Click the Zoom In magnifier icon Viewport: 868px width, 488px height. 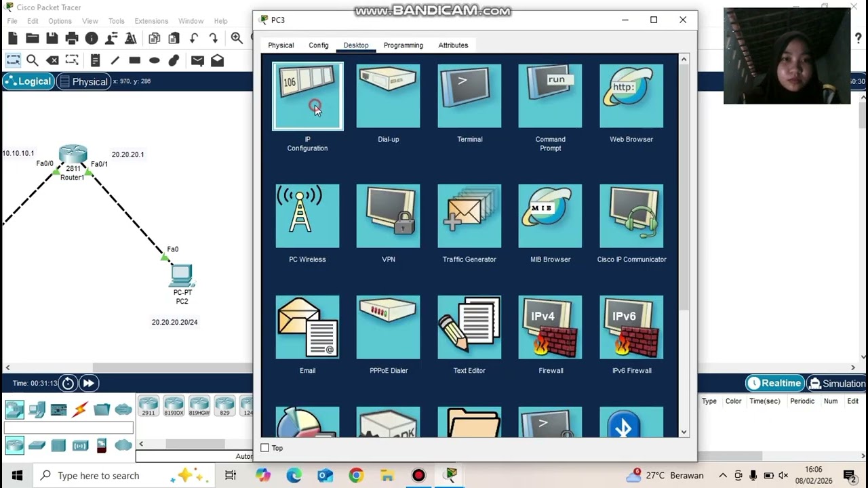237,38
